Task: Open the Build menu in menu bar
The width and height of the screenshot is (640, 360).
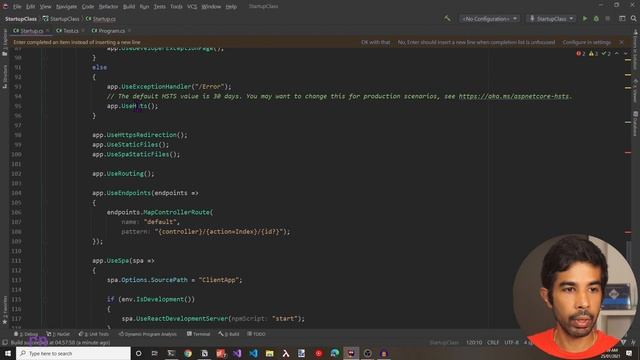Action: (x=129, y=7)
